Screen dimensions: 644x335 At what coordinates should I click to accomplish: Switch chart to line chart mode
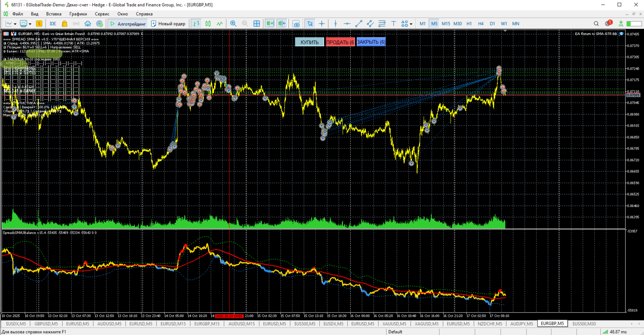click(x=220, y=24)
